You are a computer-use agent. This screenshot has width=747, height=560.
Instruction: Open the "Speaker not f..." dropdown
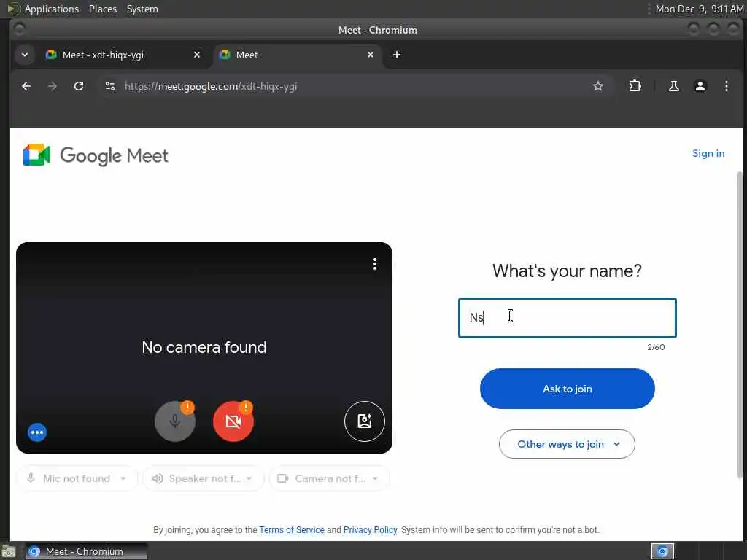203,478
